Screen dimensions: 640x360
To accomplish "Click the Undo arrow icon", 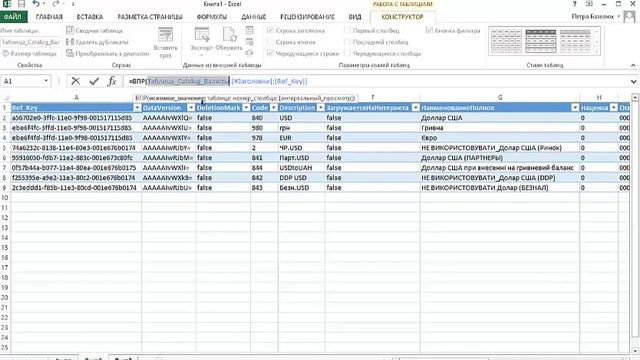I will [x=36, y=4].
